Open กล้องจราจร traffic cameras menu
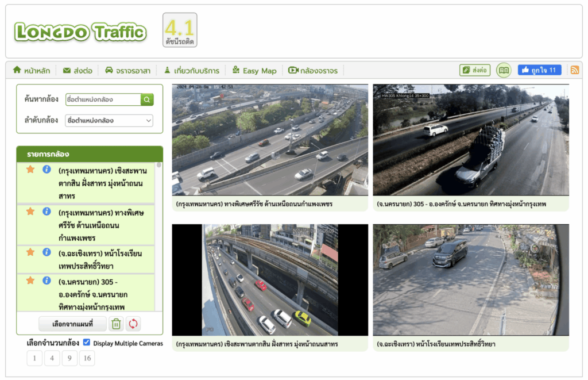Viewport: 588px width, 380px height. coord(313,70)
